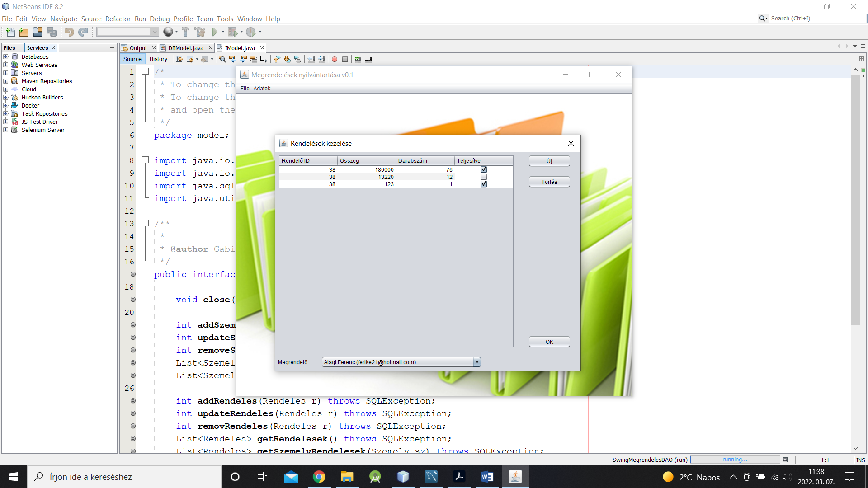Click the Save All toolbar icon

tap(52, 32)
